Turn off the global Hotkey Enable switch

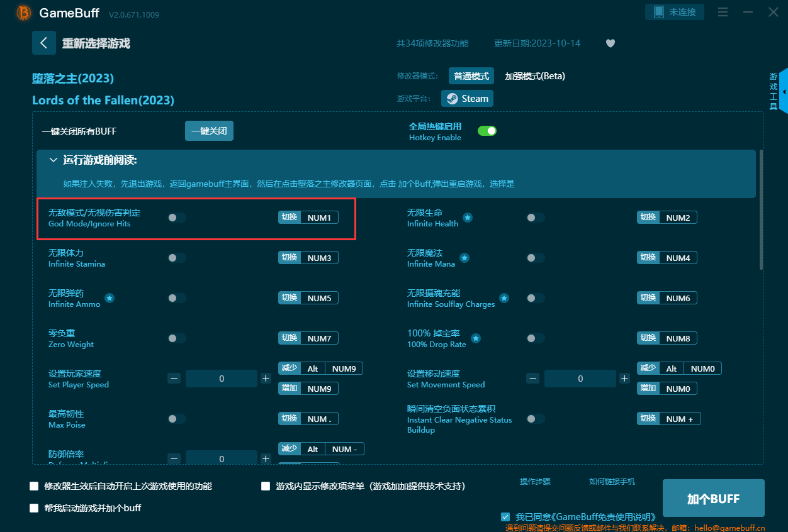tap(487, 131)
